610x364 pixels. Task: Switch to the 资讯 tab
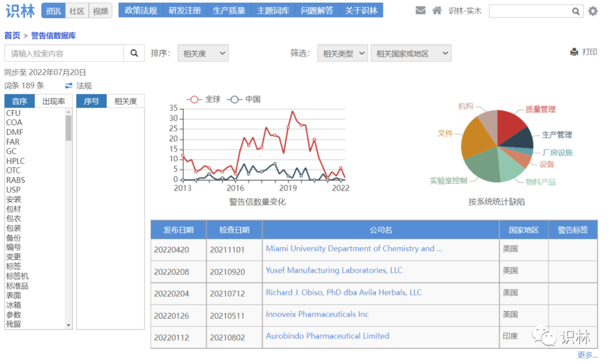[53, 11]
